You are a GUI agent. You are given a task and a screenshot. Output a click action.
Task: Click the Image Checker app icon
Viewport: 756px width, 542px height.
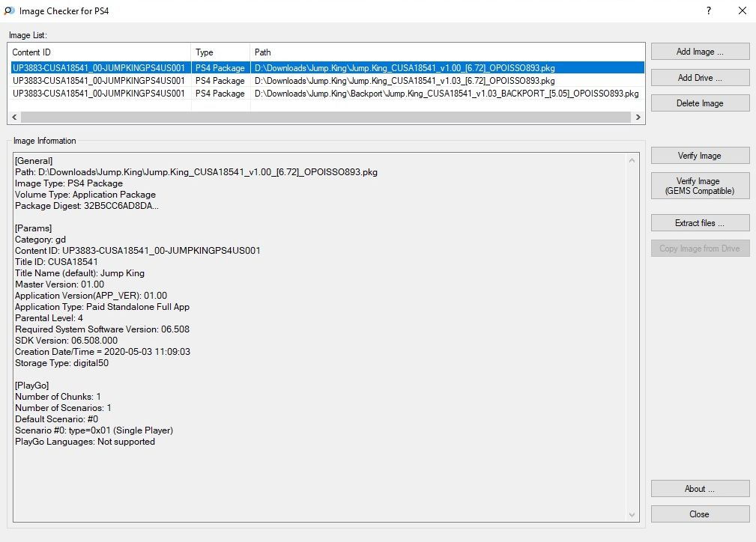(x=9, y=10)
